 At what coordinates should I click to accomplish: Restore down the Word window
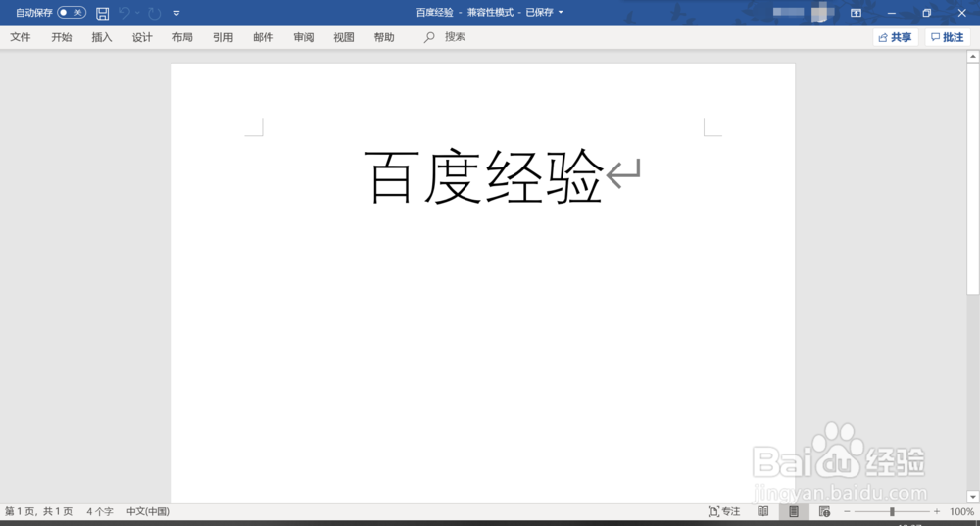tap(927, 13)
